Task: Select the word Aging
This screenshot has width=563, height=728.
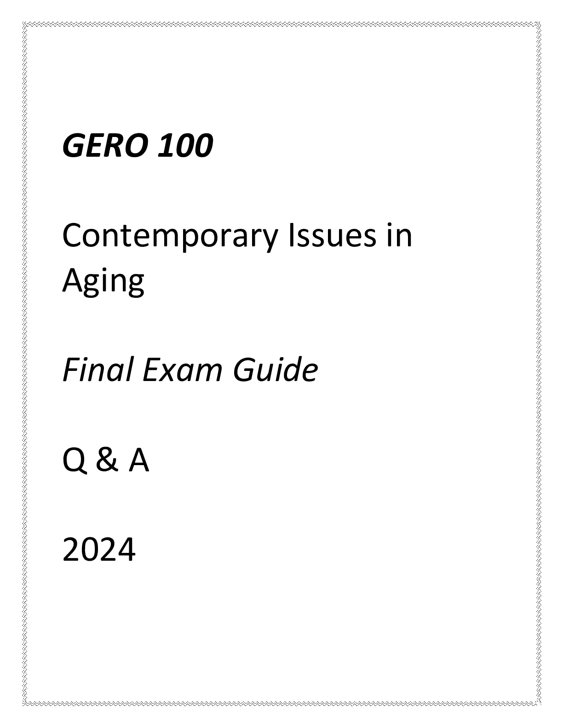Action: [103, 282]
